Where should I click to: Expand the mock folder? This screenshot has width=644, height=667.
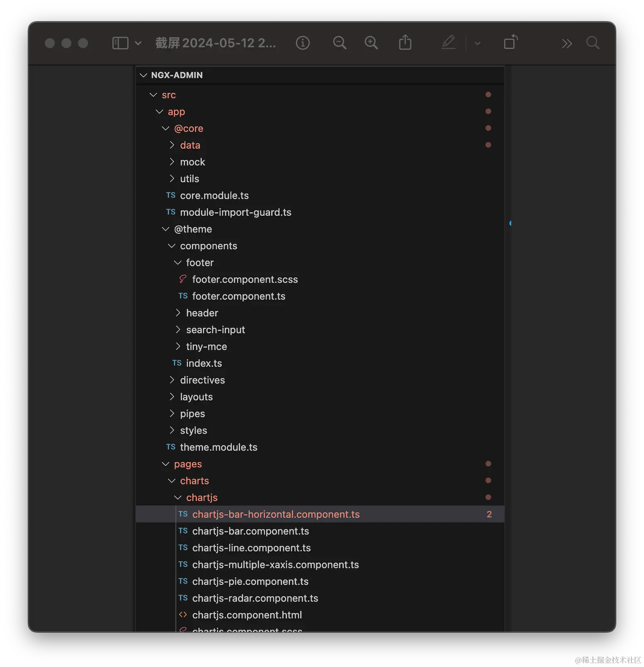point(193,162)
